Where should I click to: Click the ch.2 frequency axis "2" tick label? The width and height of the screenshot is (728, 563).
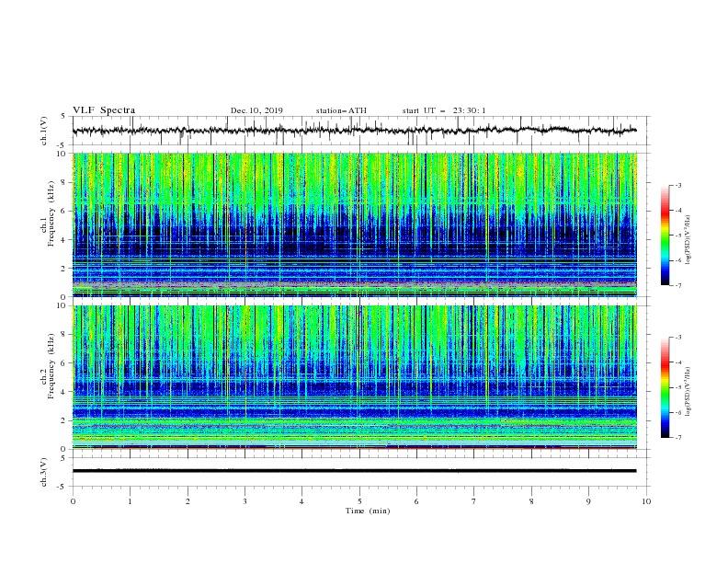point(65,420)
